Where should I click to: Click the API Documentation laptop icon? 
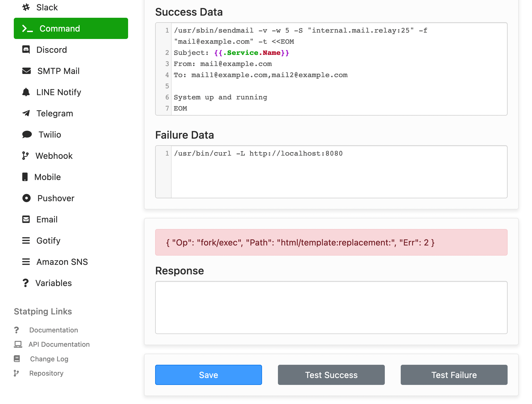(18, 344)
